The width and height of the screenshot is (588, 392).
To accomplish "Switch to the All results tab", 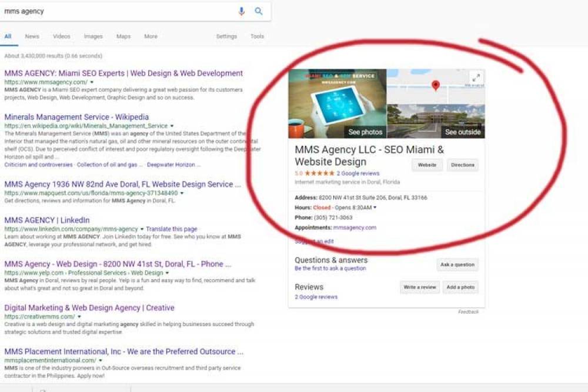I will 8,36.
